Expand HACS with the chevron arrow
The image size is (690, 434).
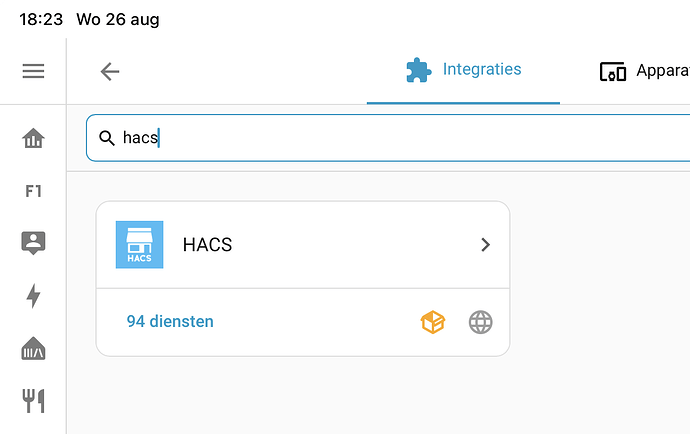click(x=485, y=245)
